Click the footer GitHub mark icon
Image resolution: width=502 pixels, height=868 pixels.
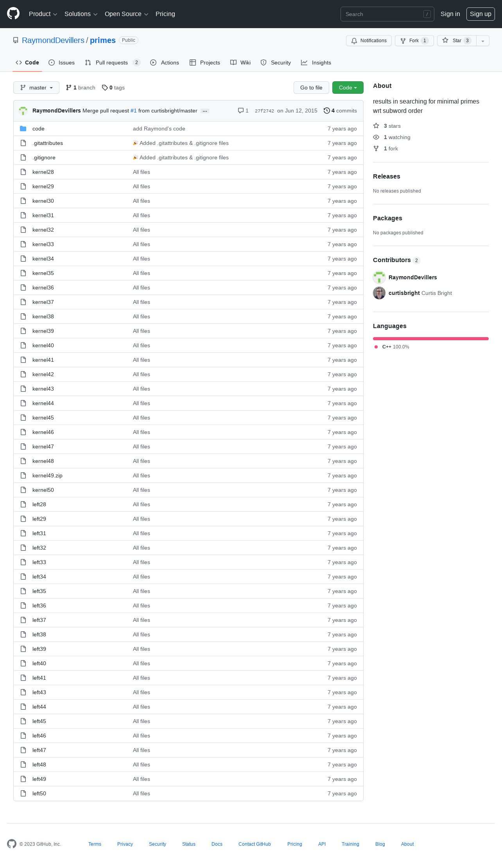tap(12, 844)
